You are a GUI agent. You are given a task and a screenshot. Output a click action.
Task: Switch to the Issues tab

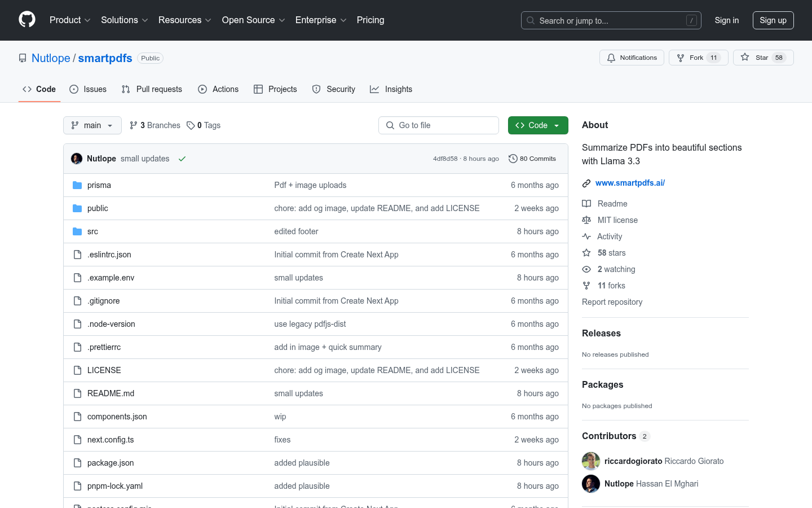point(88,89)
